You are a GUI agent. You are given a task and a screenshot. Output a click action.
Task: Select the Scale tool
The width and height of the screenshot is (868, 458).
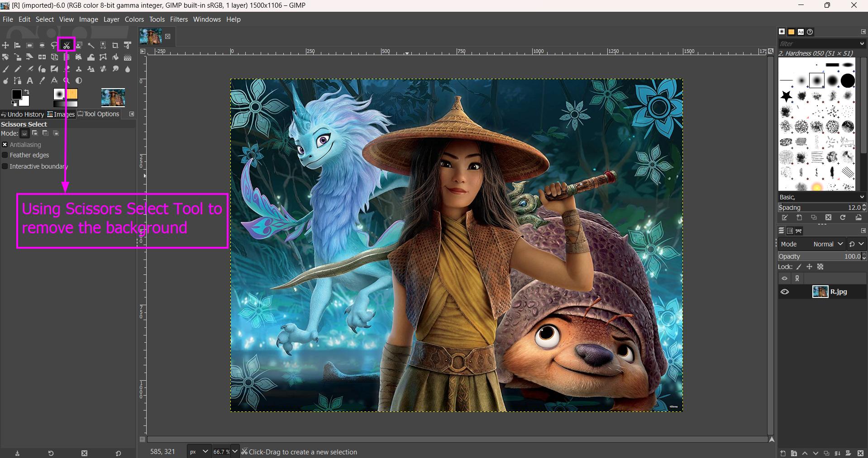coord(17,57)
